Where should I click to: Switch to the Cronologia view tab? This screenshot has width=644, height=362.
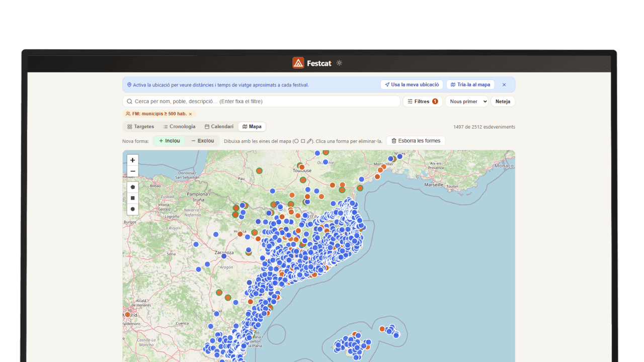click(179, 127)
